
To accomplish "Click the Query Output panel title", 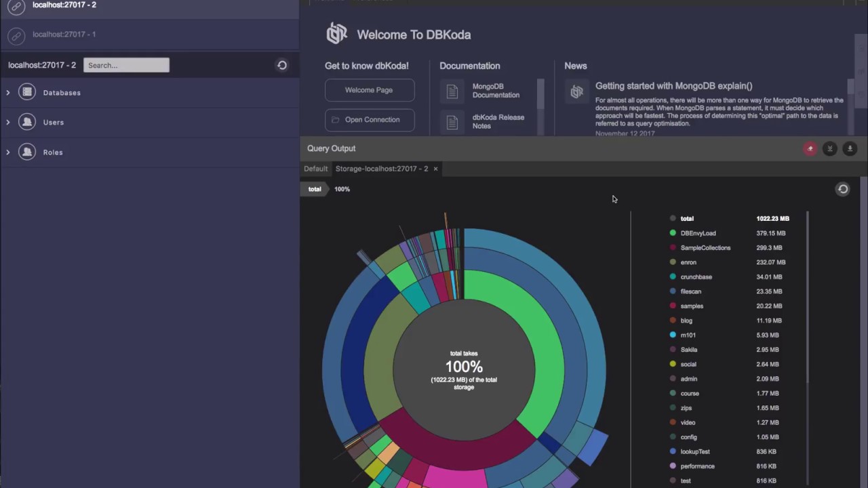I will (331, 148).
